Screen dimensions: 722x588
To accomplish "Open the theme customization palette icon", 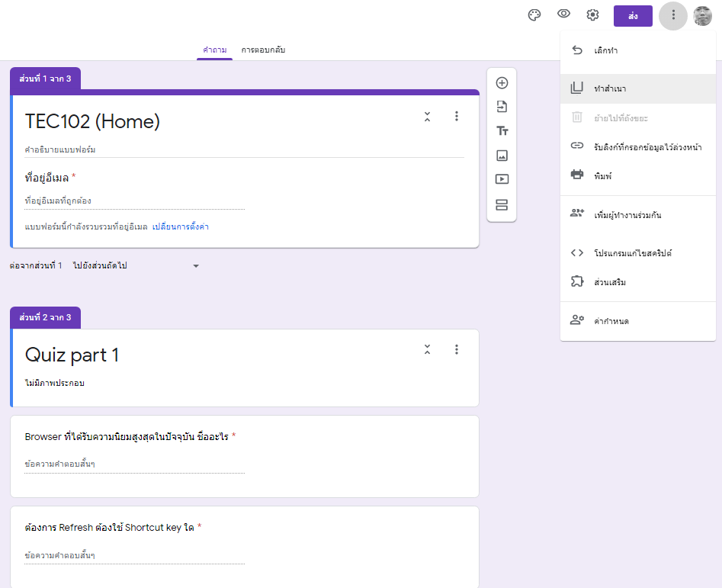I will tap(534, 15).
